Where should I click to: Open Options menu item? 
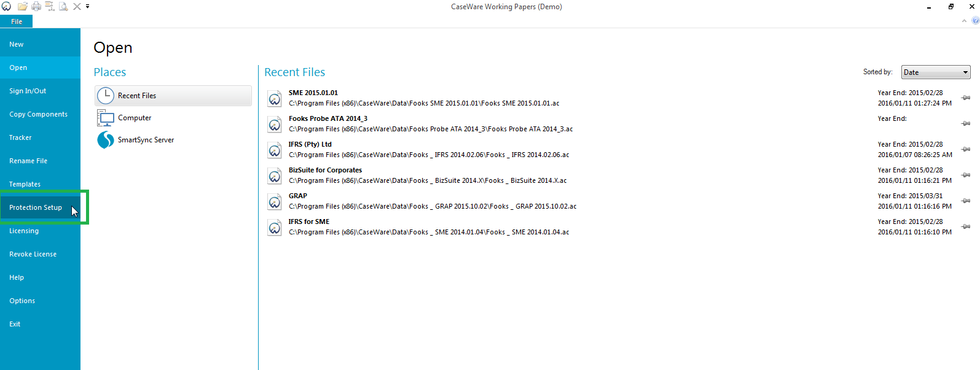40,301
